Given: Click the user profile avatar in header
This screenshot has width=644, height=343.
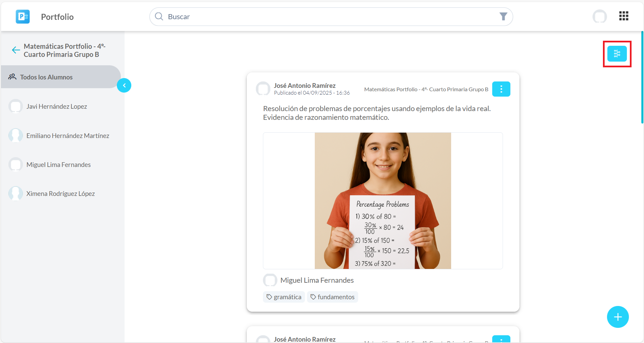Looking at the screenshot, I should click(x=600, y=16).
